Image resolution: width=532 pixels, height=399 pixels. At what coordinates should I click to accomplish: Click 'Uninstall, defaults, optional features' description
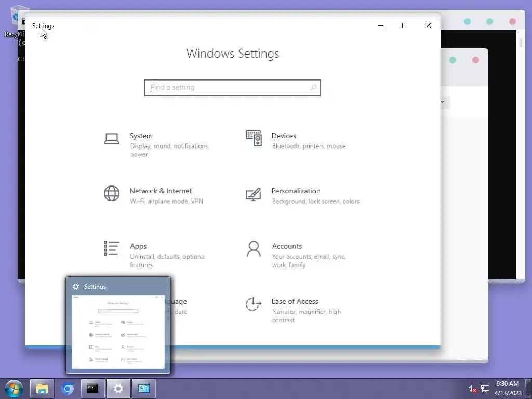coord(168,261)
